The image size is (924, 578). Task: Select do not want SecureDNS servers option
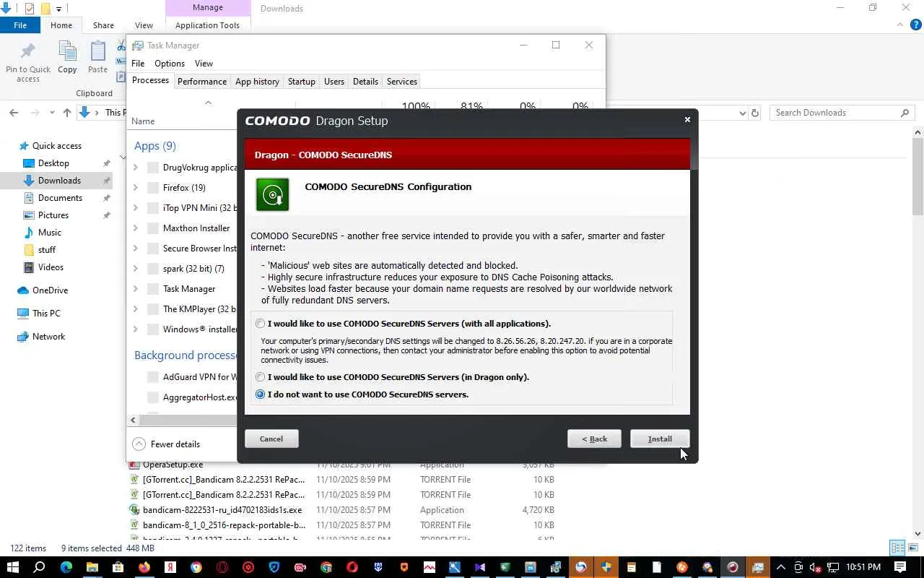260,394
